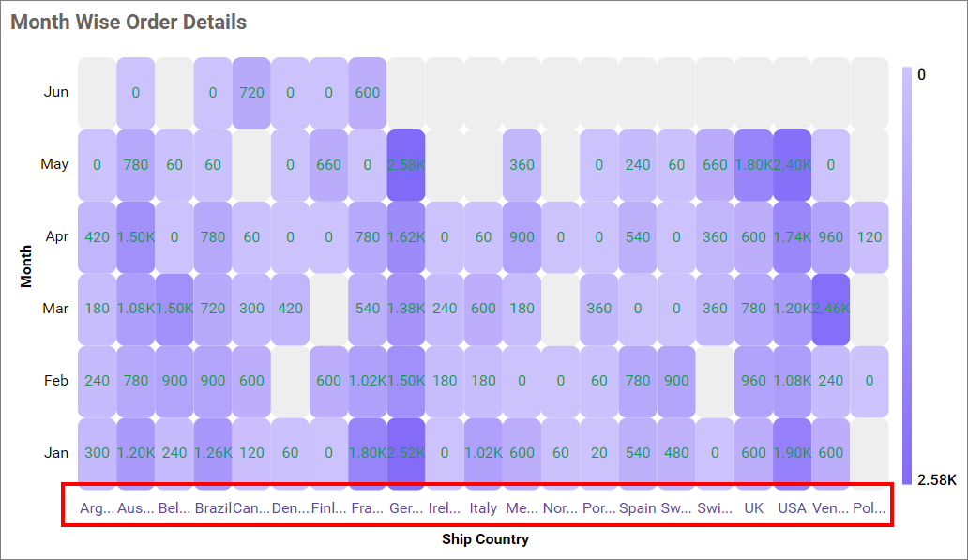Select the truncated 'Ger...' country label

click(406, 508)
